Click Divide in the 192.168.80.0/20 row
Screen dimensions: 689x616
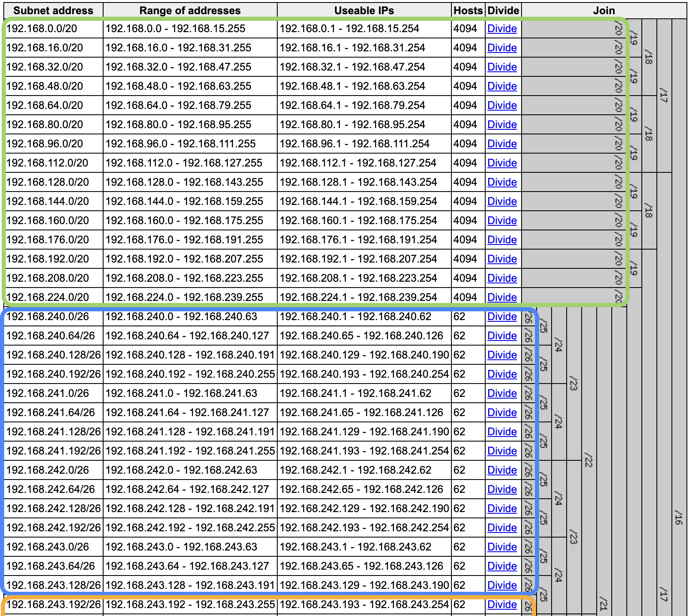tap(502, 124)
